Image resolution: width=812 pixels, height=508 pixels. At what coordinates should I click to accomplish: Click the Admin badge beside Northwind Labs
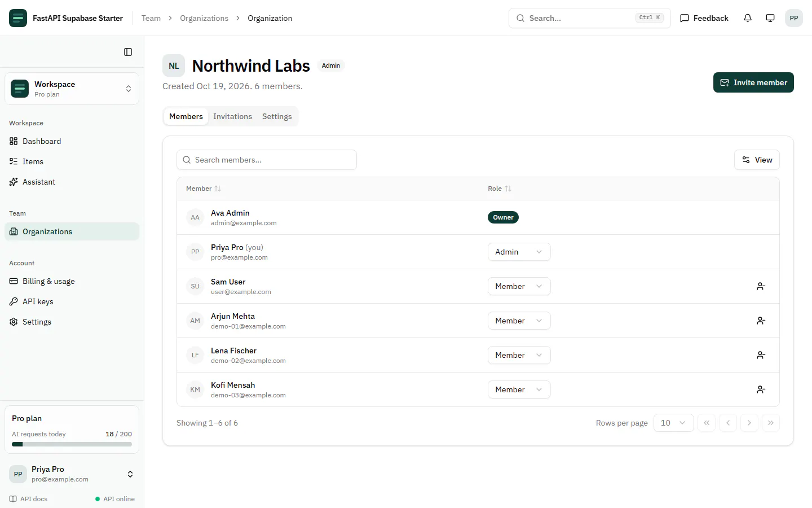click(x=331, y=65)
